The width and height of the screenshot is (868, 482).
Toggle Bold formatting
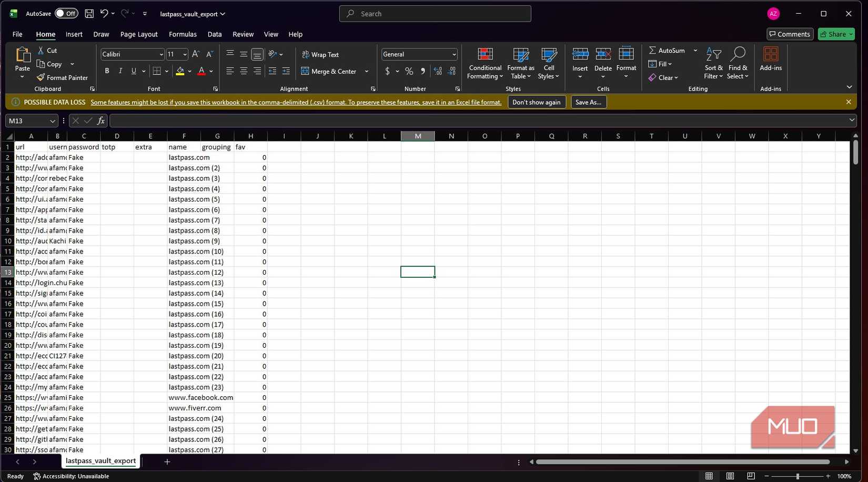tap(107, 71)
